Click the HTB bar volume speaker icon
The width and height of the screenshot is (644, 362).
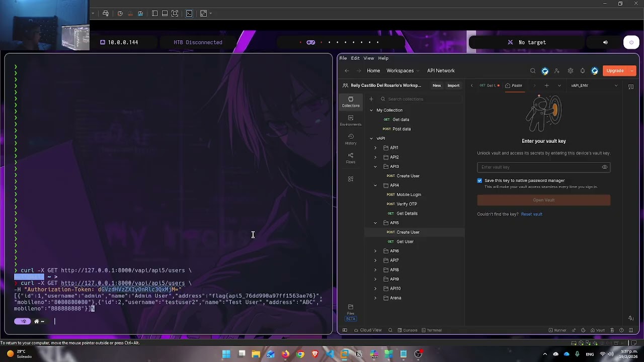click(x=605, y=42)
